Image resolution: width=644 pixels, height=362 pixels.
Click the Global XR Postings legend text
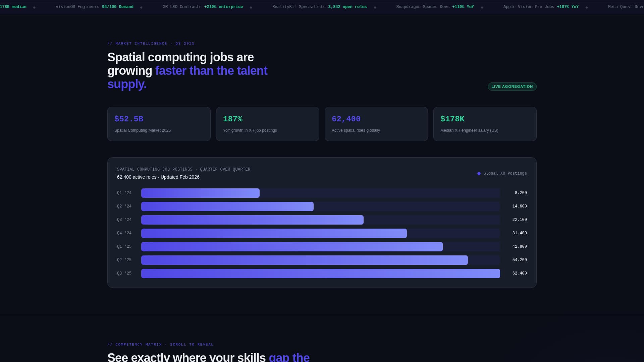pos(505,173)
